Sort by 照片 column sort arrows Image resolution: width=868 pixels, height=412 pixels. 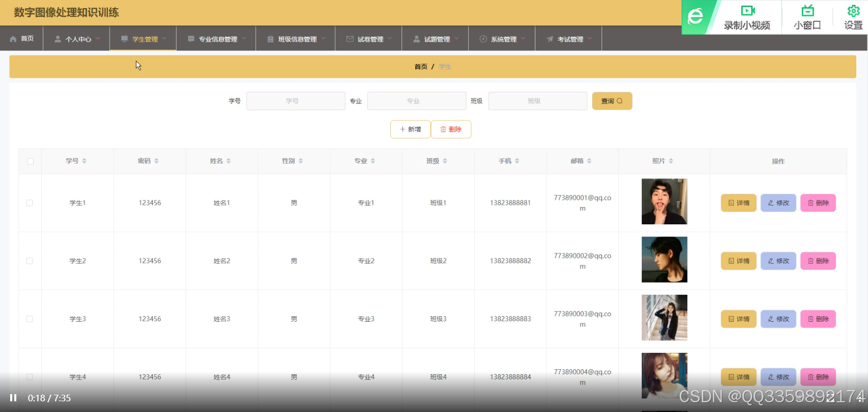(x=671, y=161)
